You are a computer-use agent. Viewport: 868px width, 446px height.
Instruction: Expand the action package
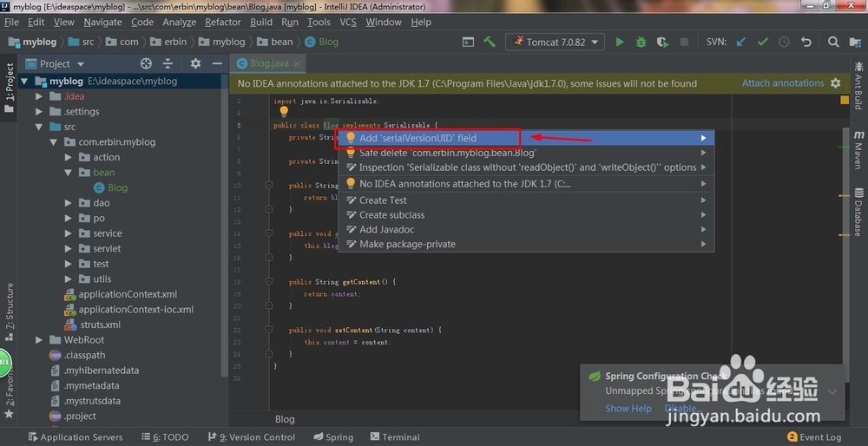click(x=68, y=157)
